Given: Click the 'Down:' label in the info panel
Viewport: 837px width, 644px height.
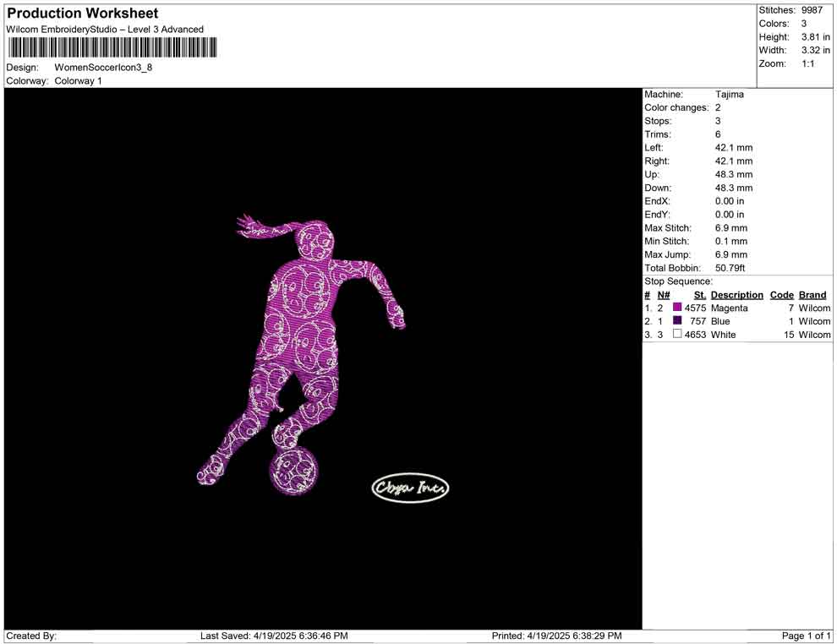Looking at the screenshot, I should [658, 188].
